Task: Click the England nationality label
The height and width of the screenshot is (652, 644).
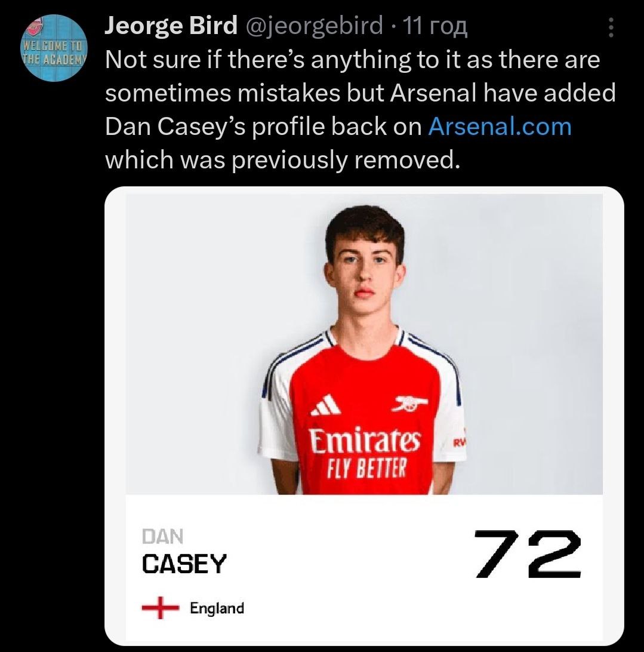Action: tap(217, 608)
